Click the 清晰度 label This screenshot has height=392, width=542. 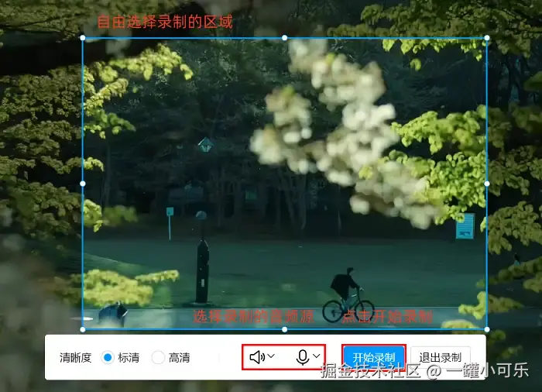(75, 357)
